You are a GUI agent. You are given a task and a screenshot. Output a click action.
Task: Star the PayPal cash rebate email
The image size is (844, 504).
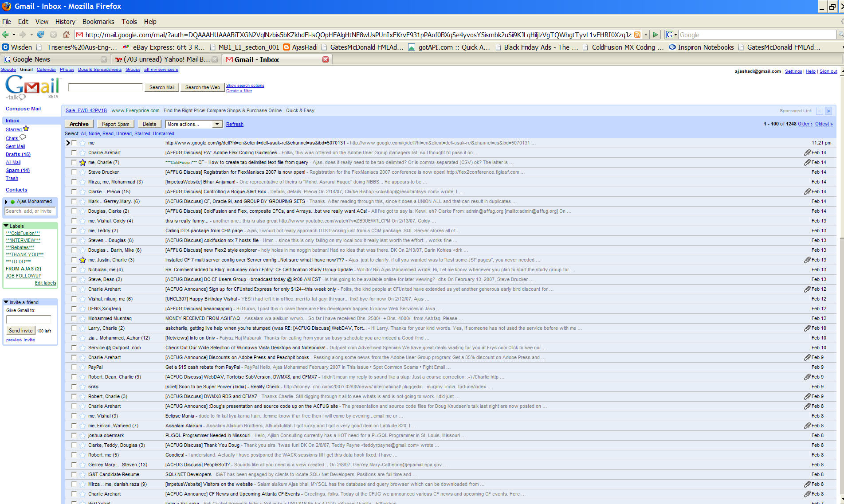pyautogui.click(x=82, y=367)
